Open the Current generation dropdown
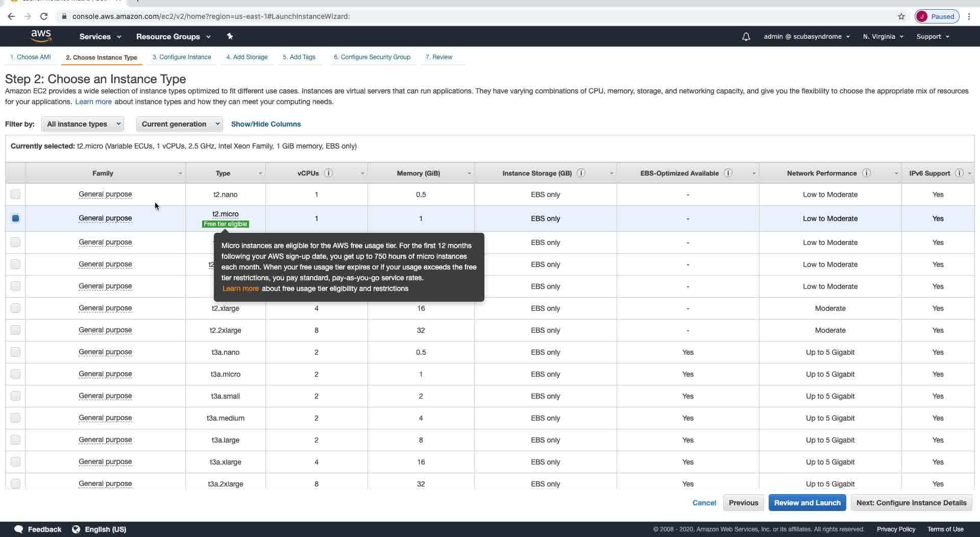This screenshot has width=980, height=537. coord(179,124)
